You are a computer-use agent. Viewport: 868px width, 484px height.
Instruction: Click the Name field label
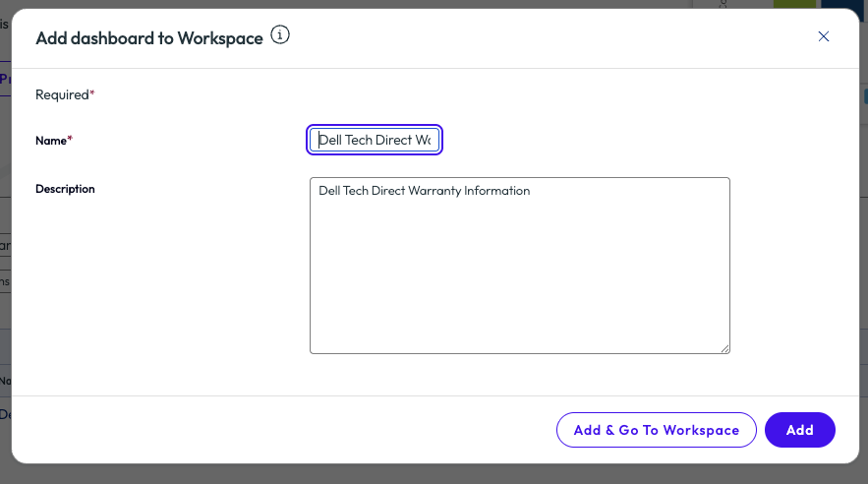click(x=51, y=141)
